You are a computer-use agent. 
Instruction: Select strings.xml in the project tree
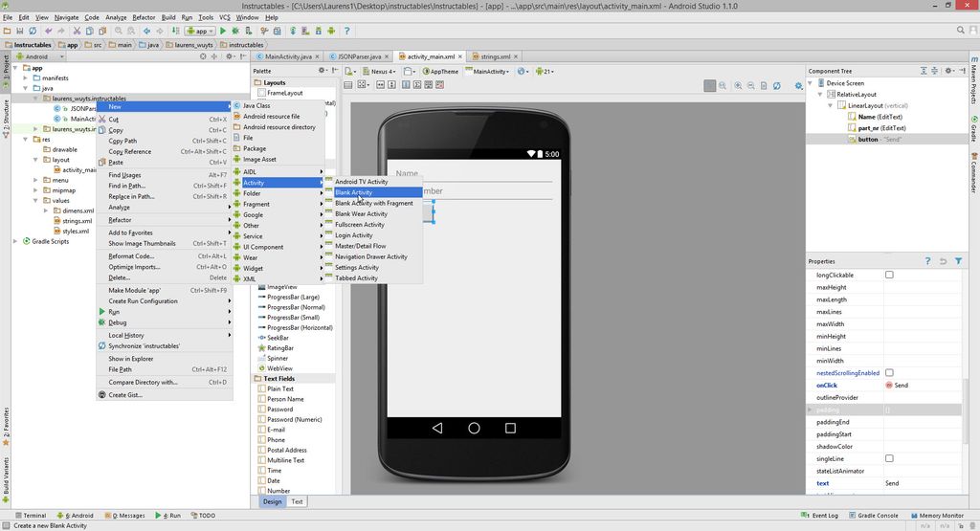click(73, 220)
